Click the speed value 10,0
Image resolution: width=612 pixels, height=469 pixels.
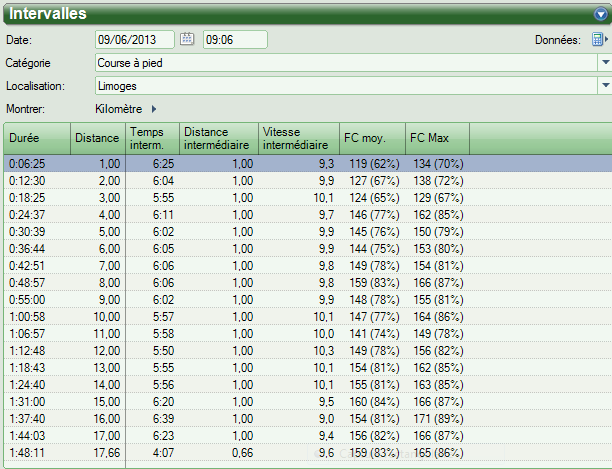click(x=324, y=334)
